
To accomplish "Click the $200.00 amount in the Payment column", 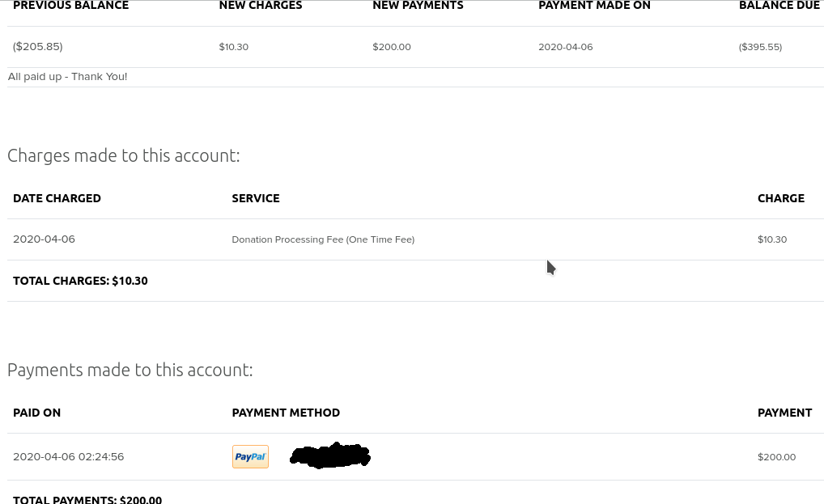I will 776,457.
